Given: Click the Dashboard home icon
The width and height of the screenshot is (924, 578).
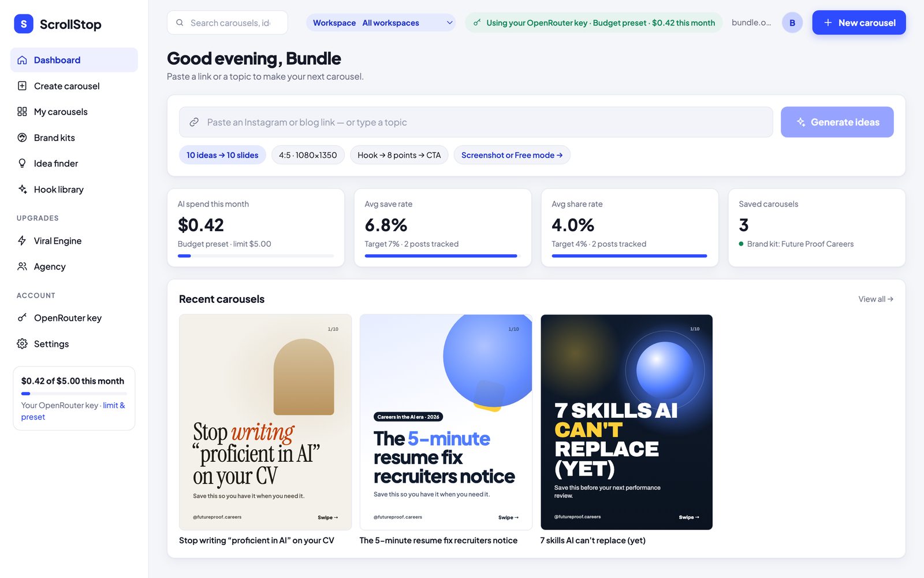Looking at the screenshot, I should (x=22, y=60).
